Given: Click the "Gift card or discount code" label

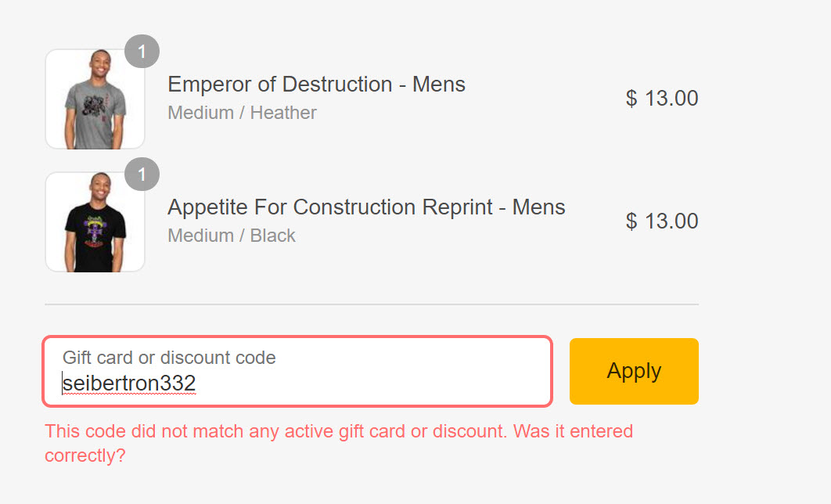Looking at the screenshot, I should (x=169, y=358).
